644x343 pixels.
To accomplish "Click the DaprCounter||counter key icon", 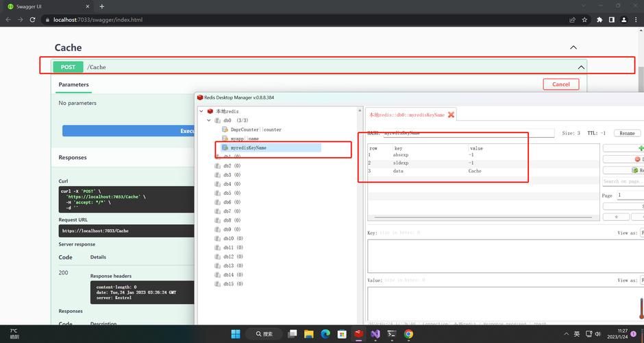I will (x=225, y=130).
